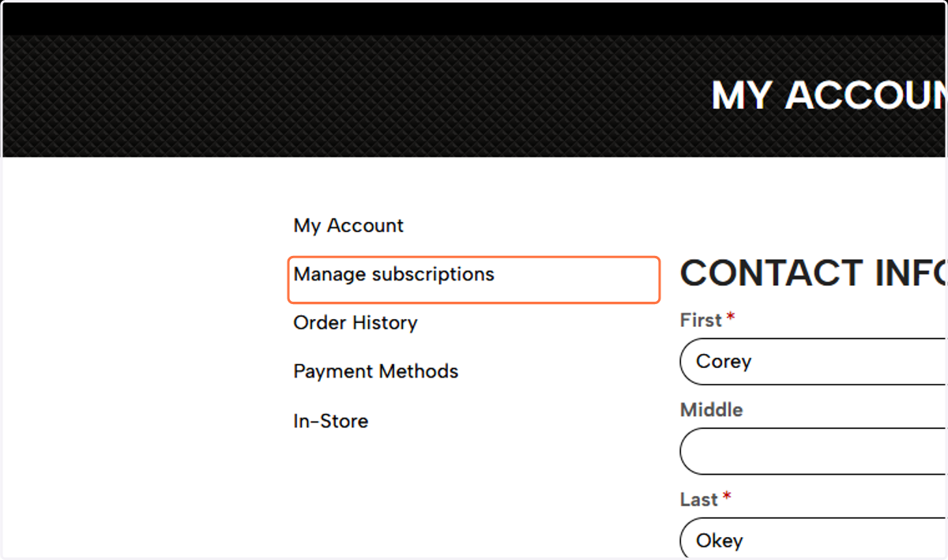Go to Order History

[x=355, y=323]
